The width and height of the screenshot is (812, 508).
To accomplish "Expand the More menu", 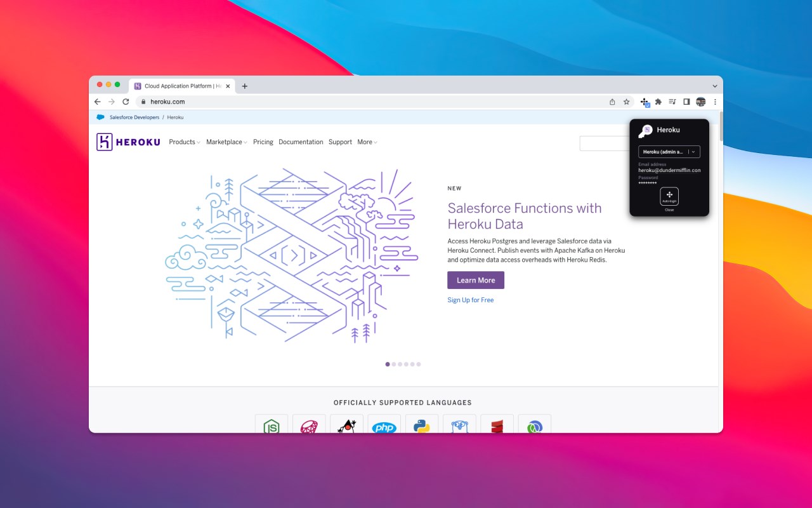I will pyautogui.click(x=367, y=142).
